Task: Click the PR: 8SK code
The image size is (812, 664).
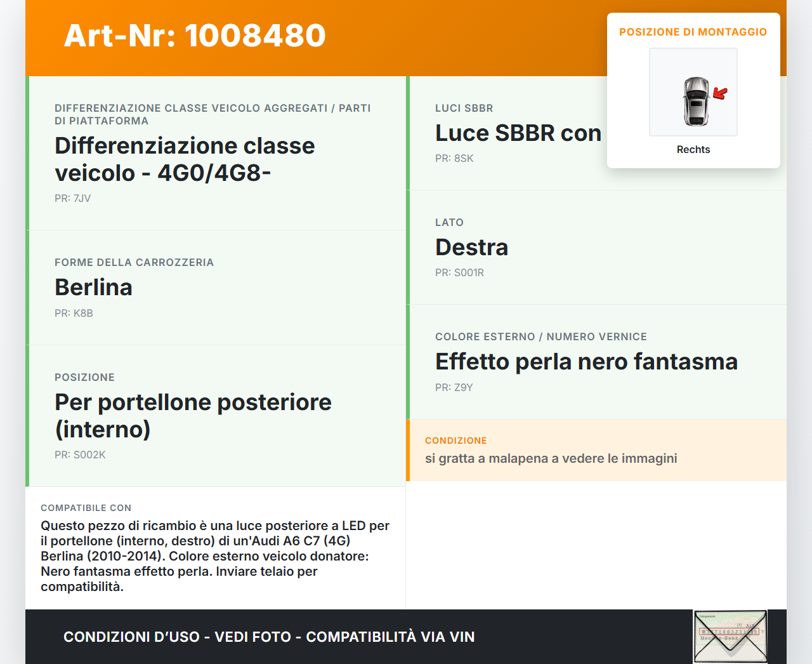Action: [454, 158]
